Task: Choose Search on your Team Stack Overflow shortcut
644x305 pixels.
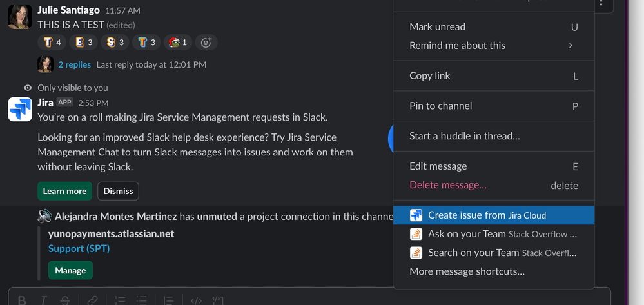Action: pos(494,253)
